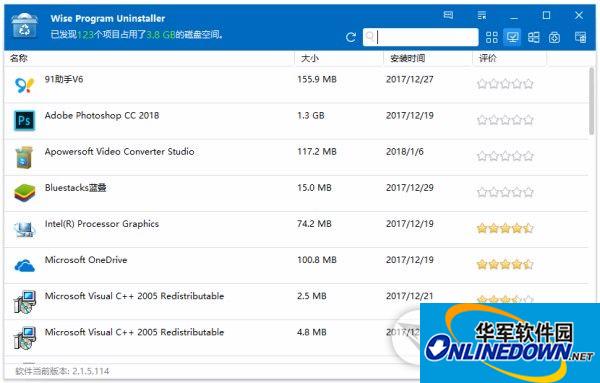The width and height of the screenshot is (600, 383).
Task: Click Microsoft OneDrive rating stars
Action: [x=505, y=264]
